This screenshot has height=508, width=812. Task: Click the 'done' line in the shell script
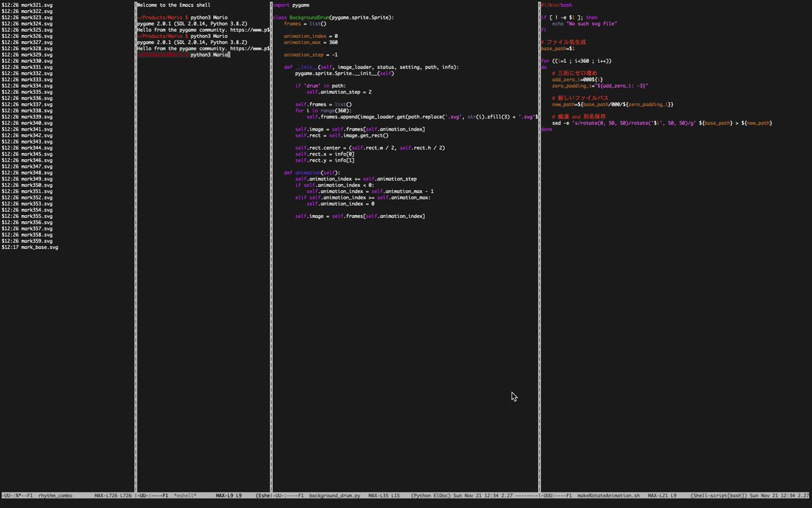coord(547,129)
